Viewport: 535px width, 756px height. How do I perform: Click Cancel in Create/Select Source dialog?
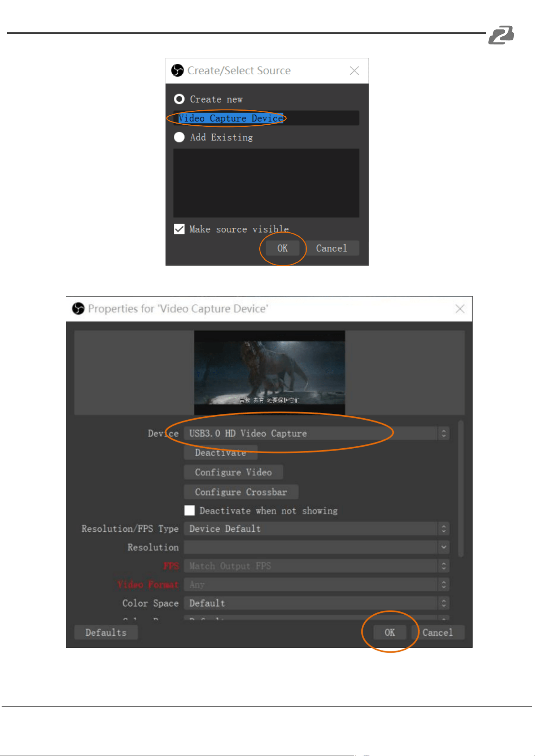[x=331, y=248]
